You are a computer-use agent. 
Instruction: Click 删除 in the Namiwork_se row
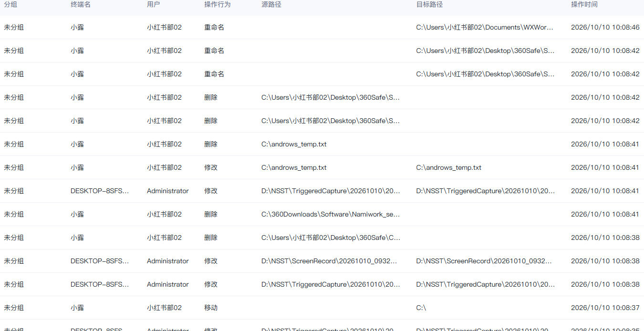[211, 214]
